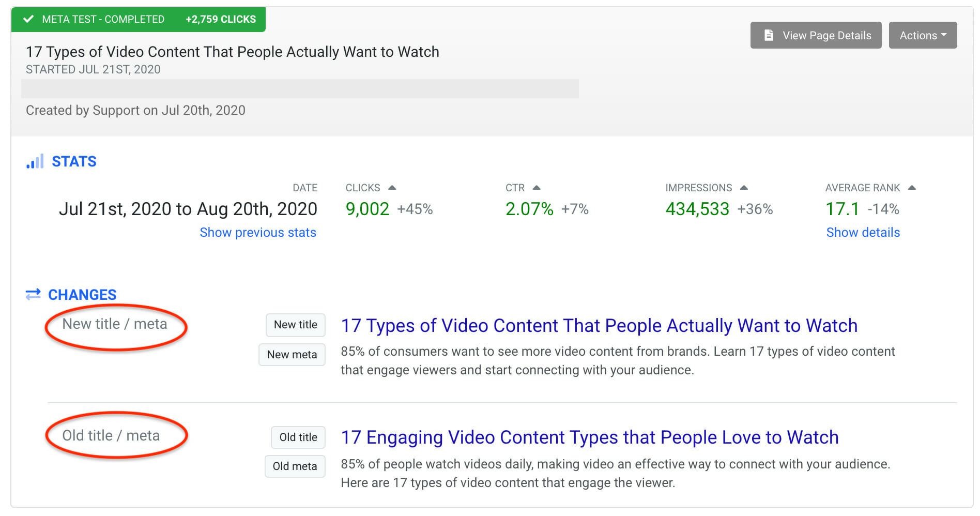980x516 pixels.
Task: Select the STATS section heading
Action: coord(74,161)
